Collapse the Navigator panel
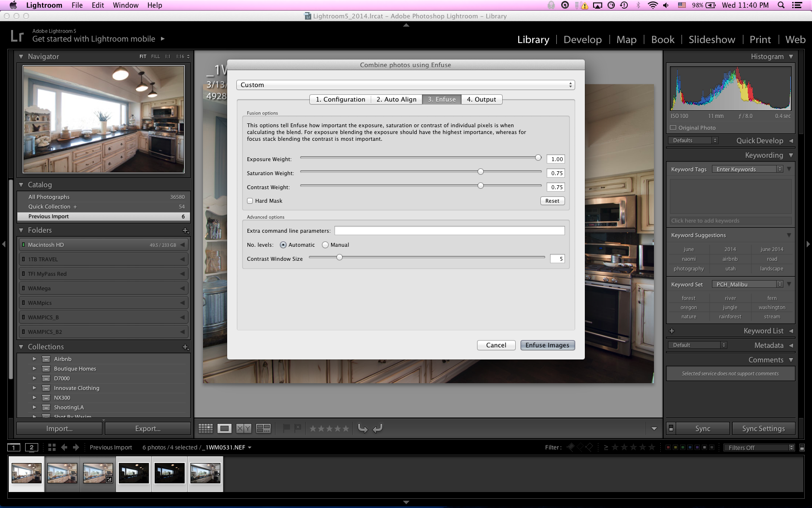This screenshot has width=812, height=508. (21, 57)
